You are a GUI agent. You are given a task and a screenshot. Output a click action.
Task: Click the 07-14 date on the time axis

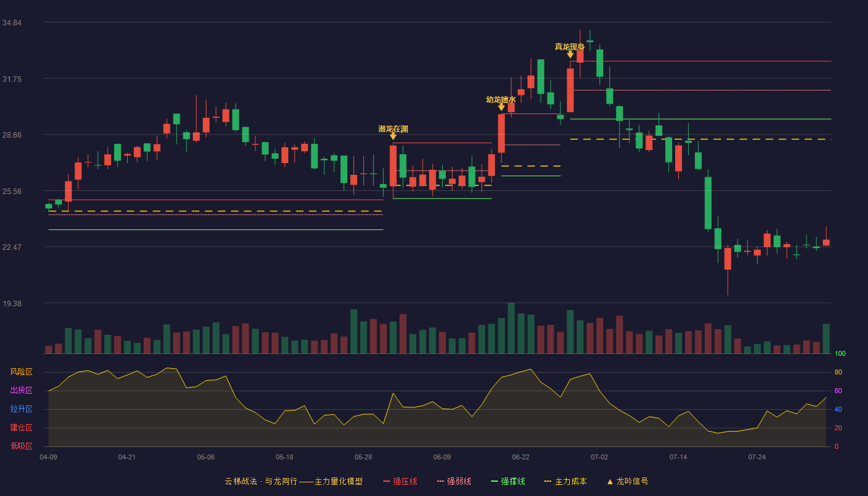pos(678,457)
